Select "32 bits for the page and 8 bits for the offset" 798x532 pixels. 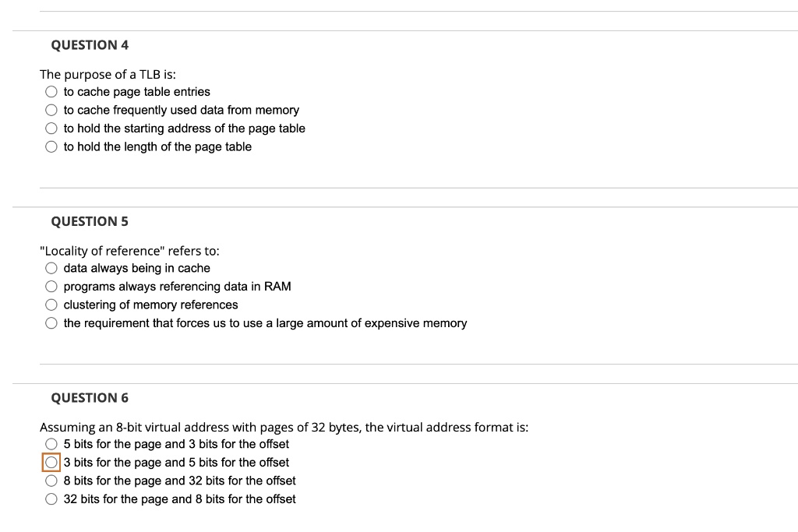tap(51, 499)
